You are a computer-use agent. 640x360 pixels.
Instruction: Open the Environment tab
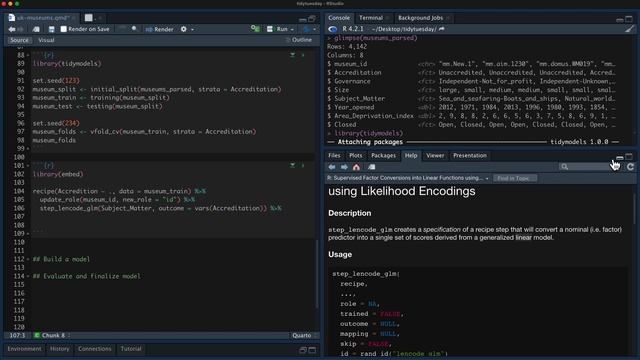click(24, 349)
